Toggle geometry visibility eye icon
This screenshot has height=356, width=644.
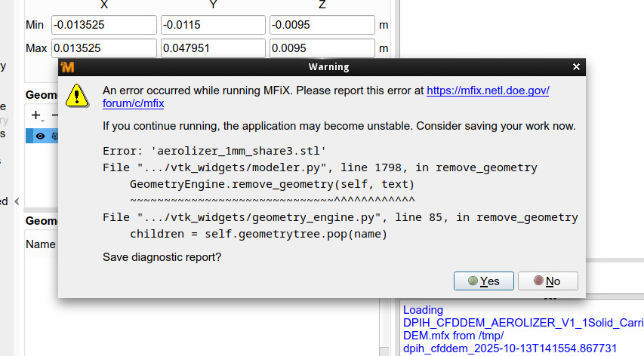coord(40,136)
